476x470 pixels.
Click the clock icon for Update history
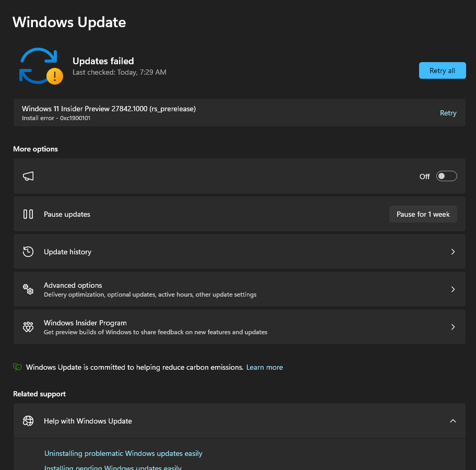click(x=28, y=252)
